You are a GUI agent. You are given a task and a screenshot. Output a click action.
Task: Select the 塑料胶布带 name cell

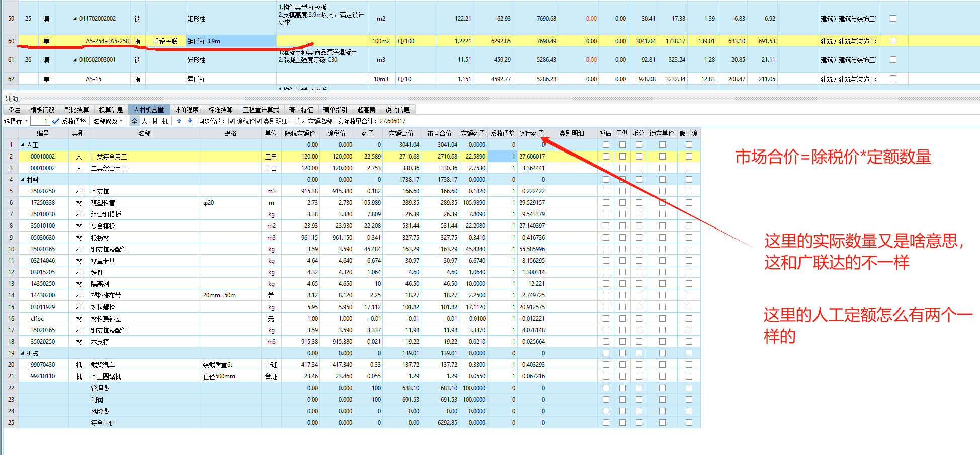145,295
